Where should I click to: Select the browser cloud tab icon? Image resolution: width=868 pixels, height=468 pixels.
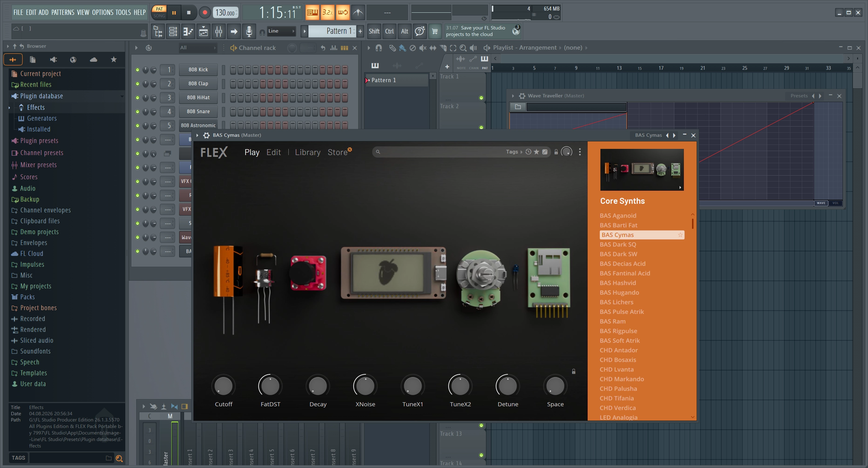pyautogui.click(x=93, y=60)
